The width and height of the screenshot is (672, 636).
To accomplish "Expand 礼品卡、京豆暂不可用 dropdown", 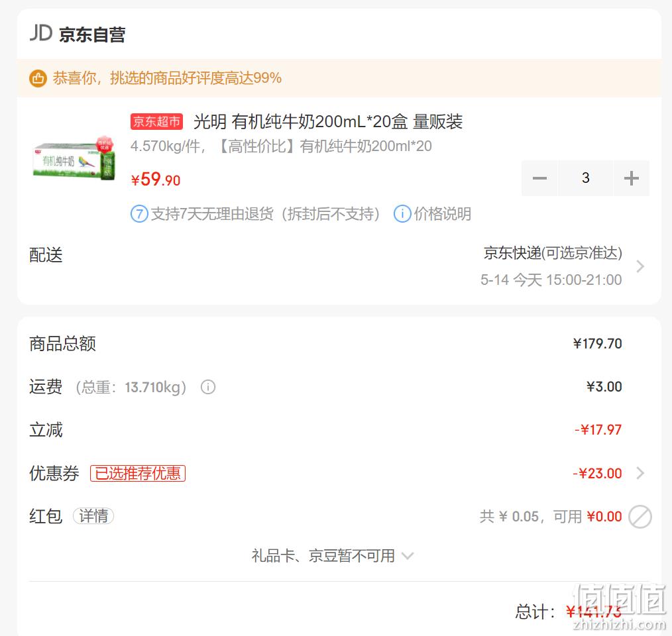I will 332,556.
